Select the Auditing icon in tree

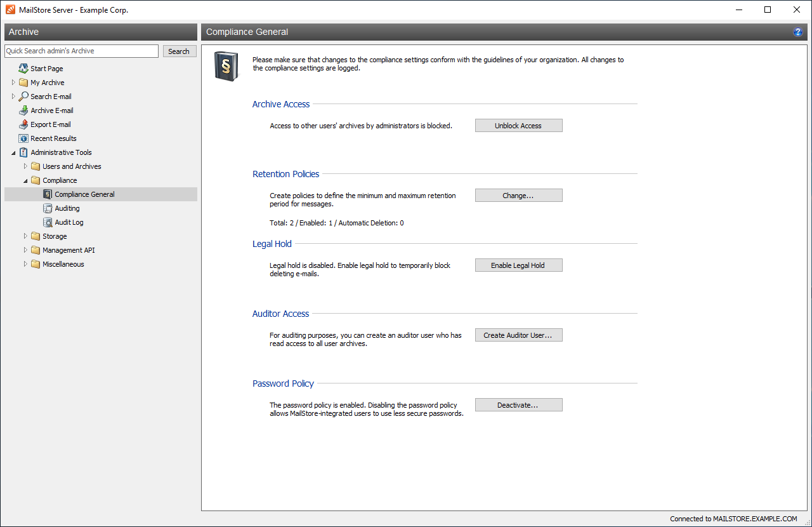(x=48, y=208)
